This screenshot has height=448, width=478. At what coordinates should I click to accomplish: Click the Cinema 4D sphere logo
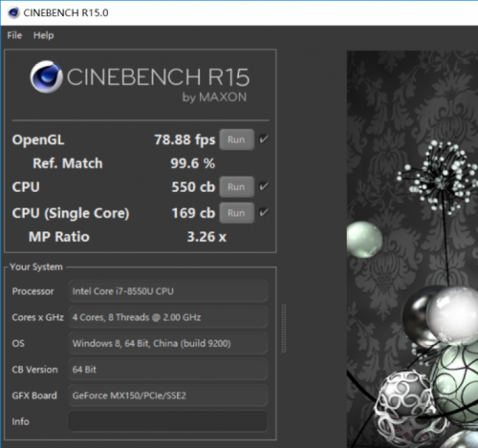coord(46,76)
